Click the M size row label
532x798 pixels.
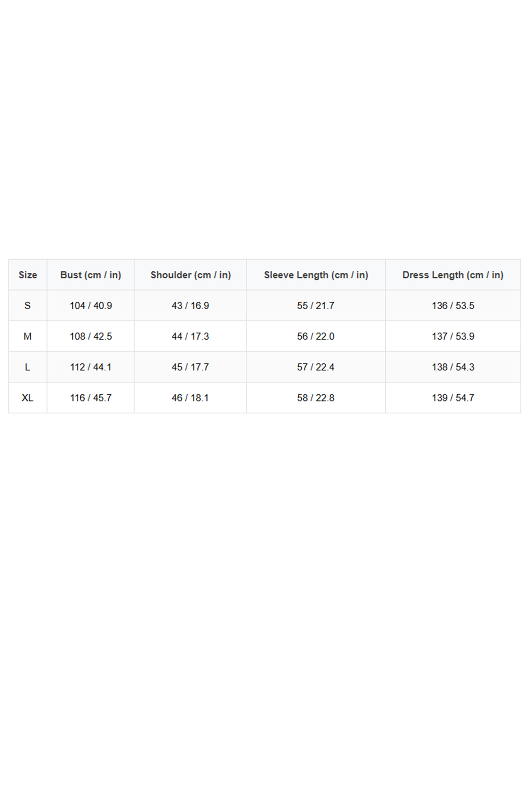coord(27,336)
